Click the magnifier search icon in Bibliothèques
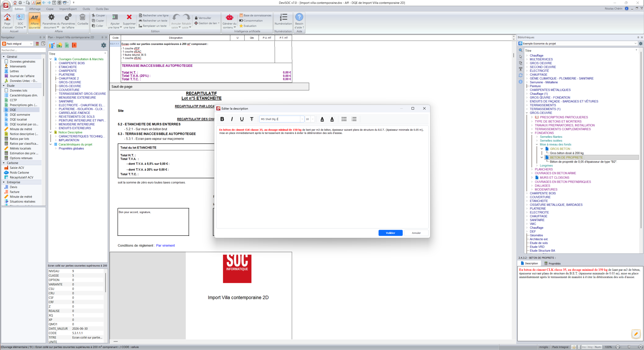The height and width of the screenshot is (350, 644). [x=520, y=50]
